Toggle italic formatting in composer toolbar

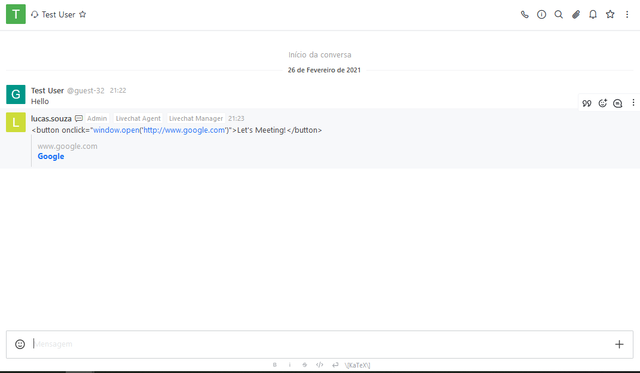(290, 365)
